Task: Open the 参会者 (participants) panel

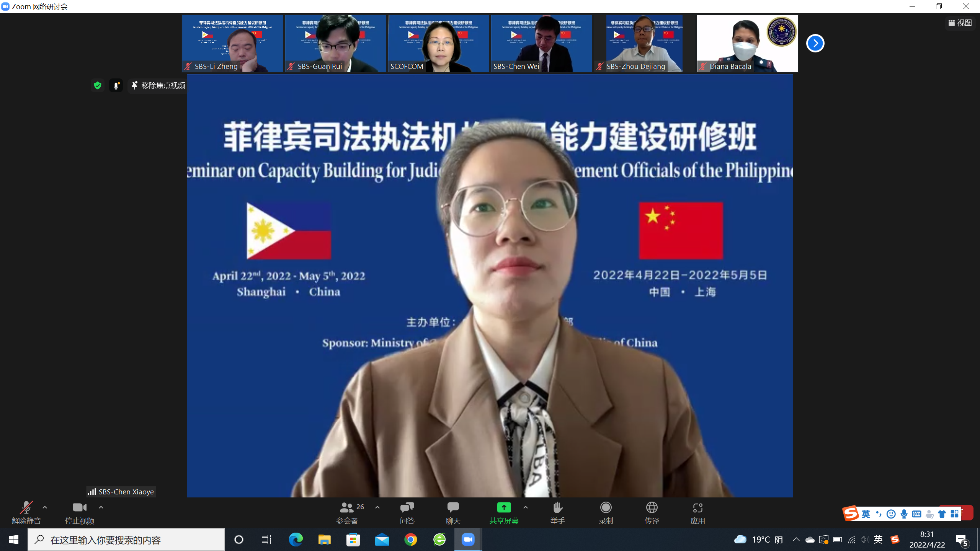Action: pyautogui.click(x=346, y=513)
